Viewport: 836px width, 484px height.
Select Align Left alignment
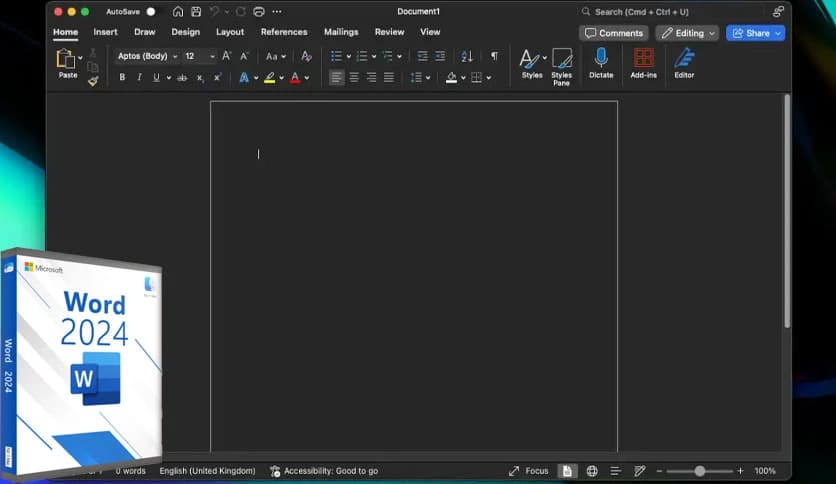pos(336,78)
